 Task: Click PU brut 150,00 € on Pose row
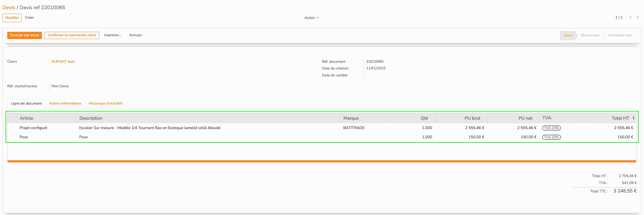coord(476,137)
